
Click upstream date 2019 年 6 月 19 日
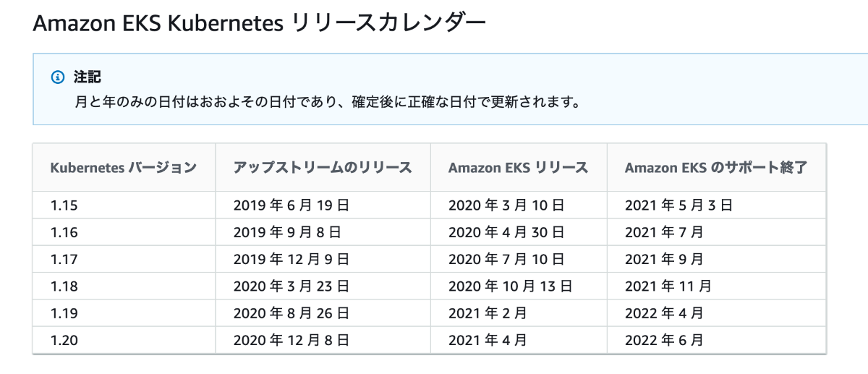pos(292,205)
